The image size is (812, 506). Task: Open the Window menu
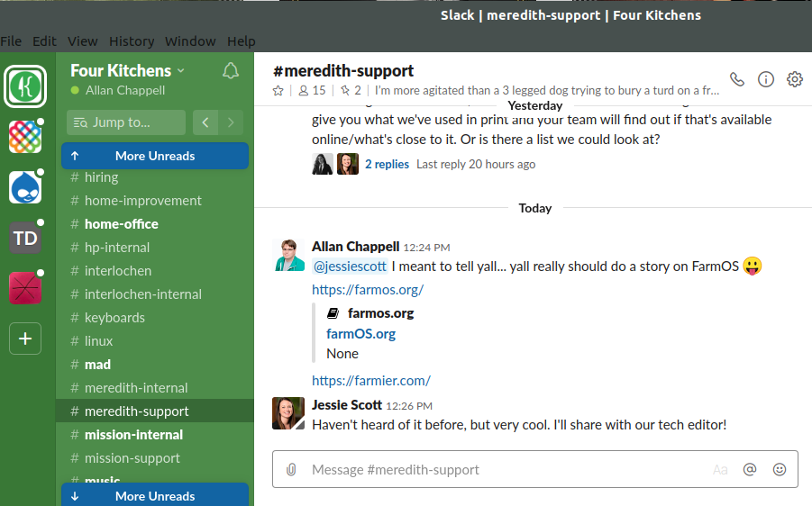190,41
